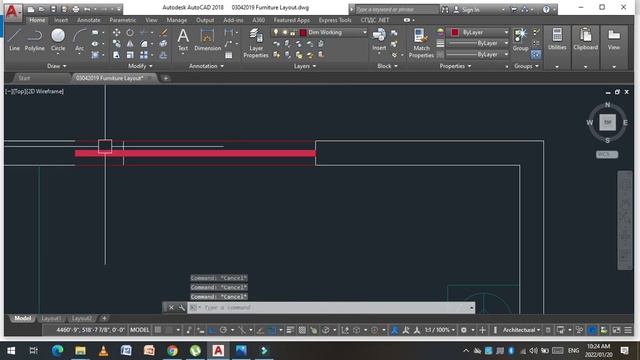The width and height of the screenshot is (640, 360).
Task: Open the Annotate ribbon tab
Action: (x=89, y=20)
